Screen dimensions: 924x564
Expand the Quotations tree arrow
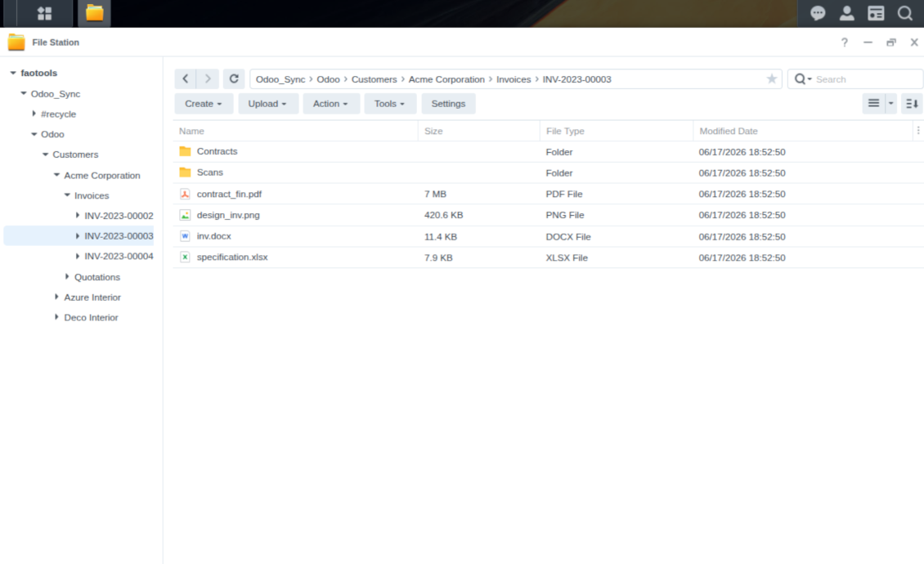(x=67, y=277)
